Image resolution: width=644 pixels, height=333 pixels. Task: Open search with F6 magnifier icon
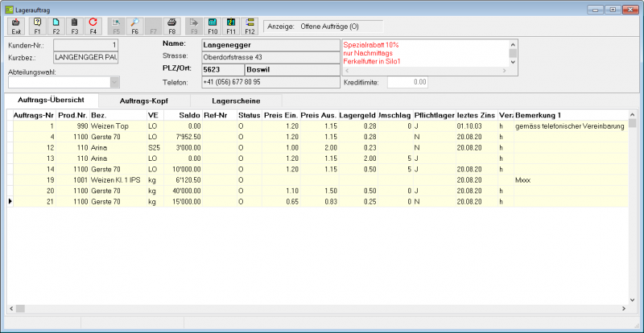(x=134, y=27)
